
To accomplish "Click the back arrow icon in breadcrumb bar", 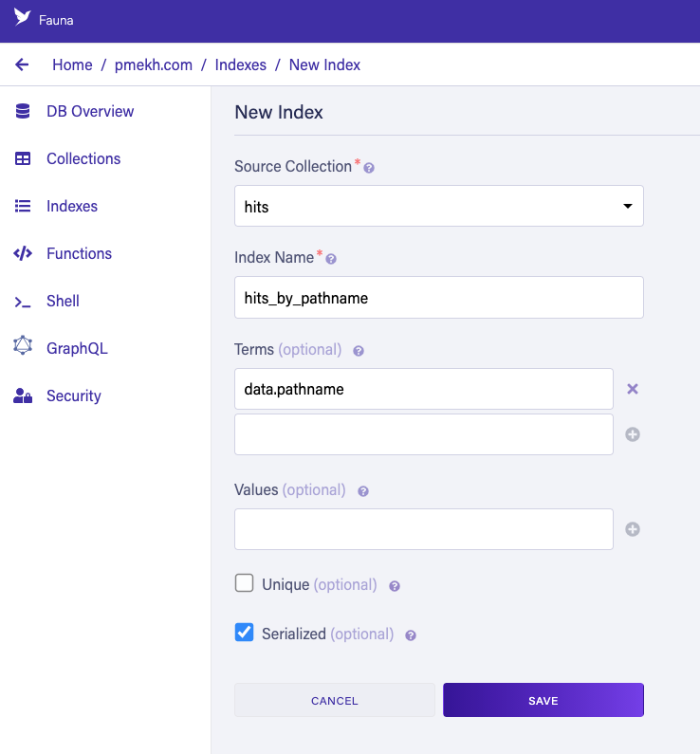I will pyautogui.click(x=22, y=64).
